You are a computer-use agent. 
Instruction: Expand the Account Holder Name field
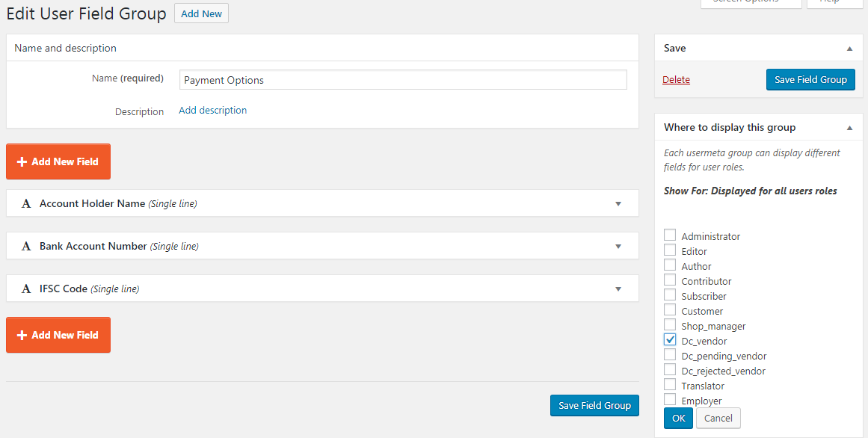tap(618, 204)
